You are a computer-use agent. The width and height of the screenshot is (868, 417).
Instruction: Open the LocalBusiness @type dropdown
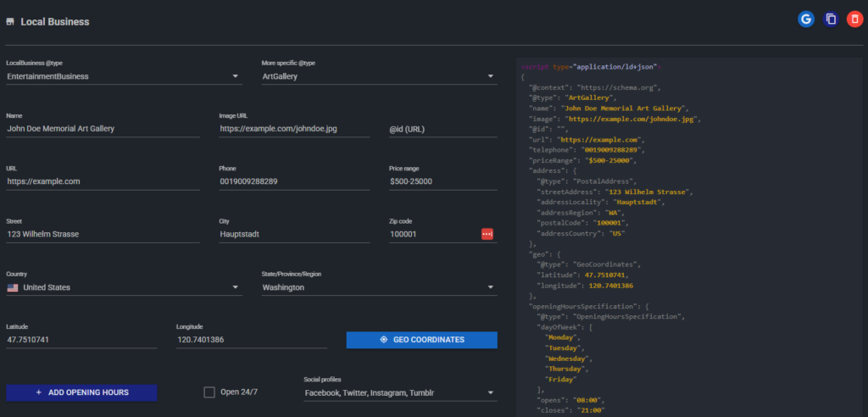(124, 76)
